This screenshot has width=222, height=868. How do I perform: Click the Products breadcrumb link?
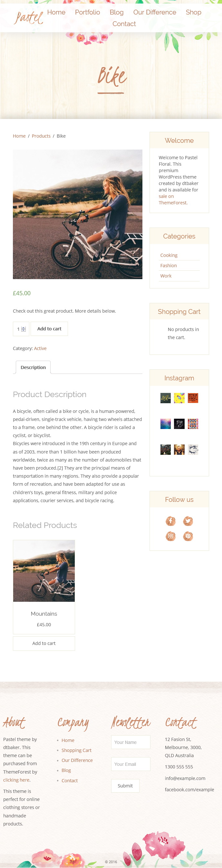[x=41, y=136]
